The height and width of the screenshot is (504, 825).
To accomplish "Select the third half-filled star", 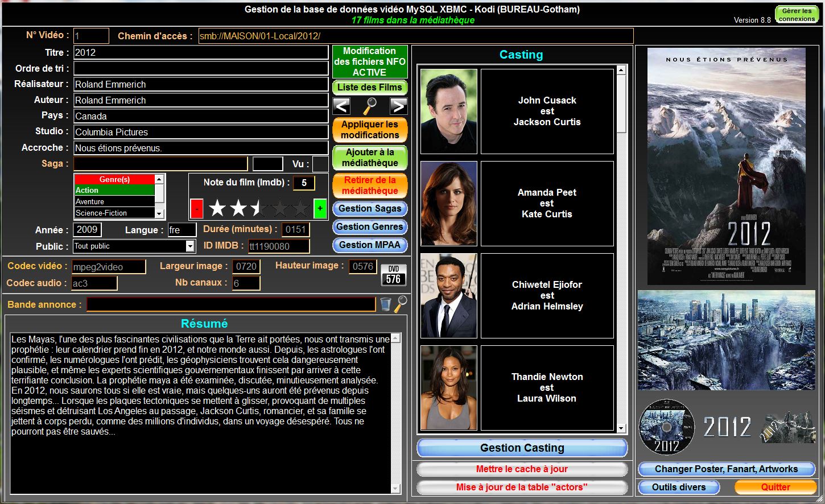I will (259, 208).
